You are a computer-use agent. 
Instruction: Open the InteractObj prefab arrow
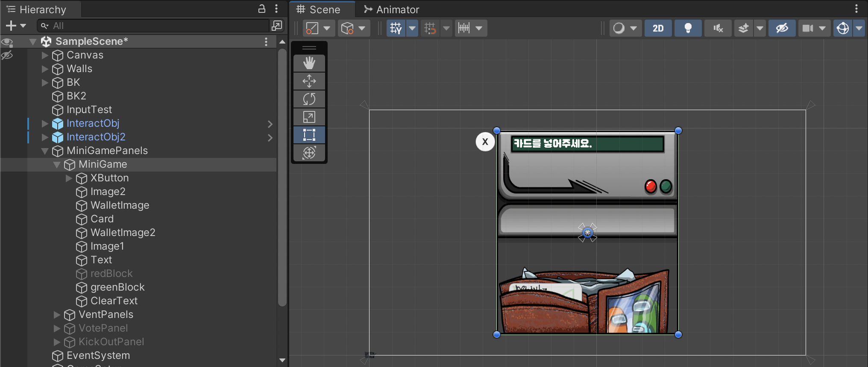point(270,124)
